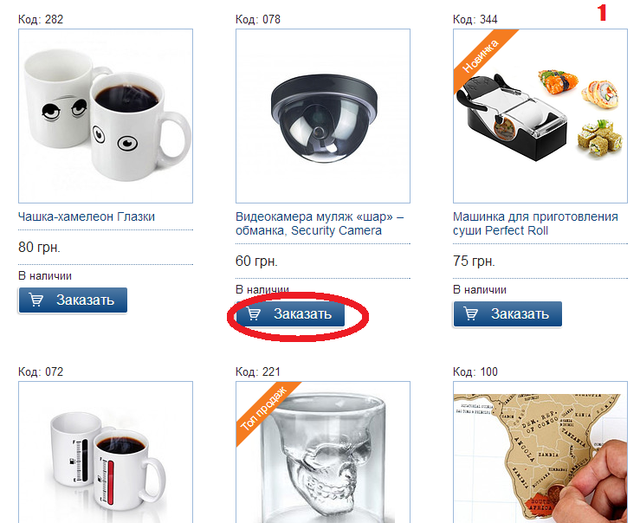Click the dome security camera image

pos(323,116)
